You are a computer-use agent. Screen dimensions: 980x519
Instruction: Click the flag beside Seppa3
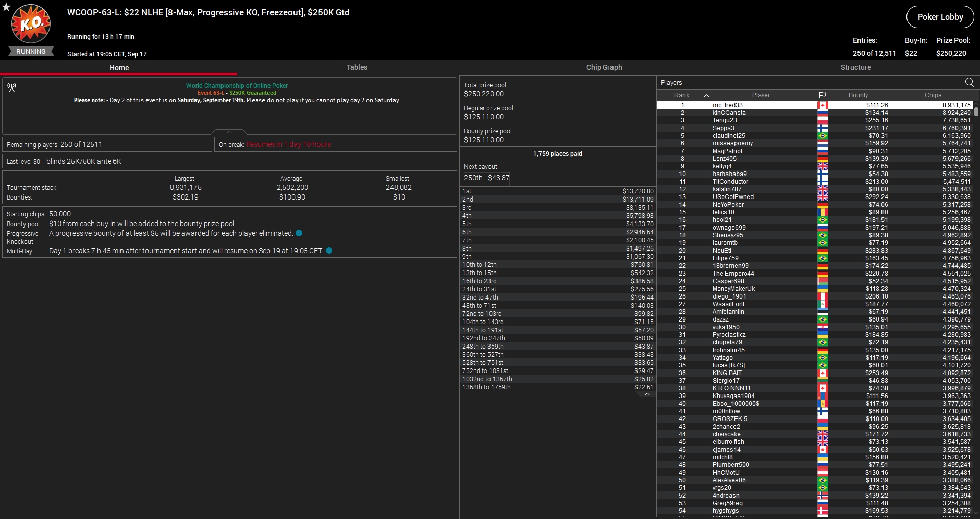(822, 128)
